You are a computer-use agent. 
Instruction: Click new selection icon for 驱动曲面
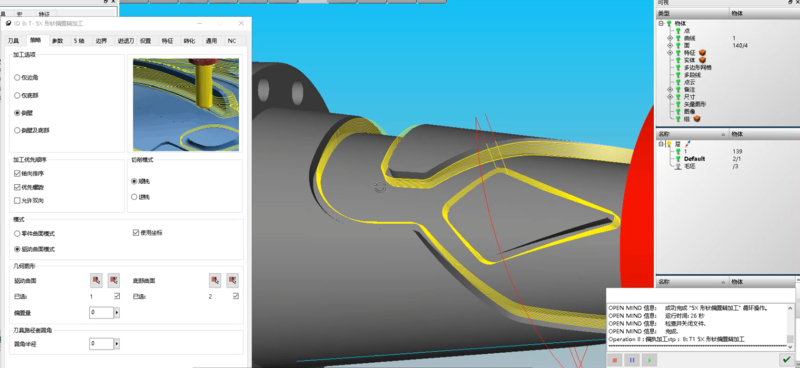point(96,280)
